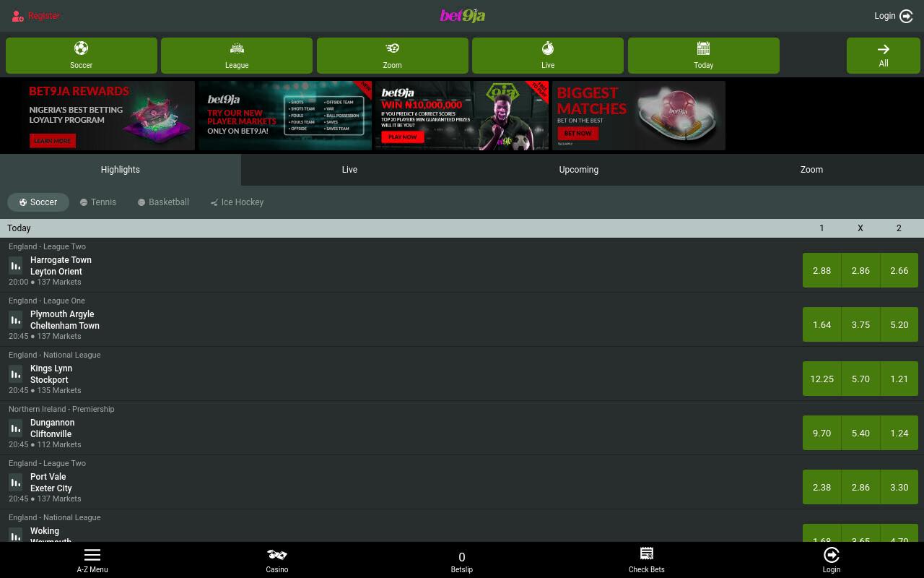Open stats icon for Dungannon match

click(16, 428)
